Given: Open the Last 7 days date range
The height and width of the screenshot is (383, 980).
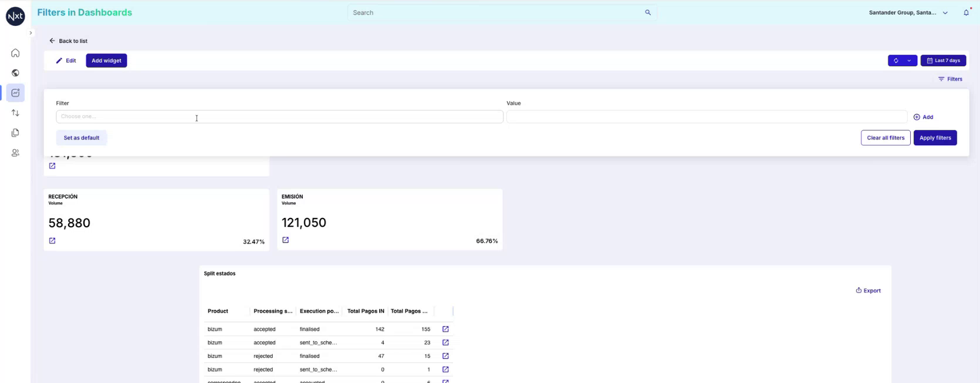Looking at the screenshot, I should (x=943, y=61).
